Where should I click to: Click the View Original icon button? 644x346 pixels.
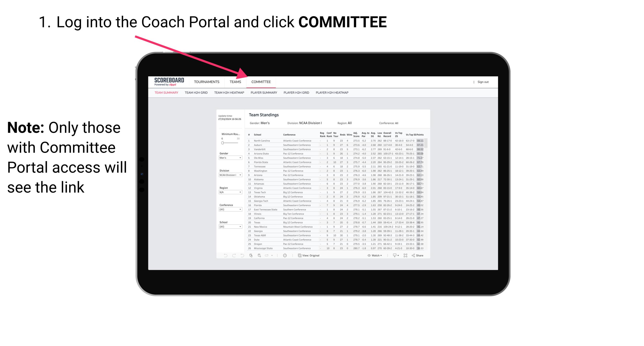(x=299, y=256)
